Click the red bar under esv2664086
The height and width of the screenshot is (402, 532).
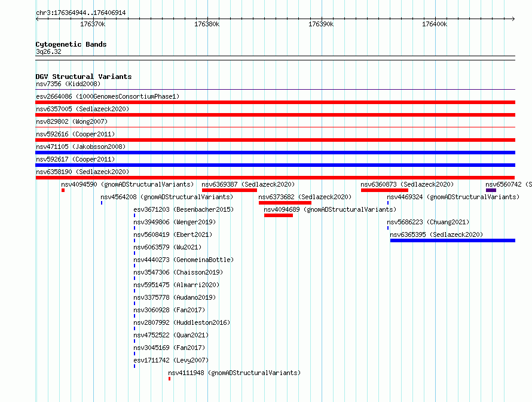[275, 102]
